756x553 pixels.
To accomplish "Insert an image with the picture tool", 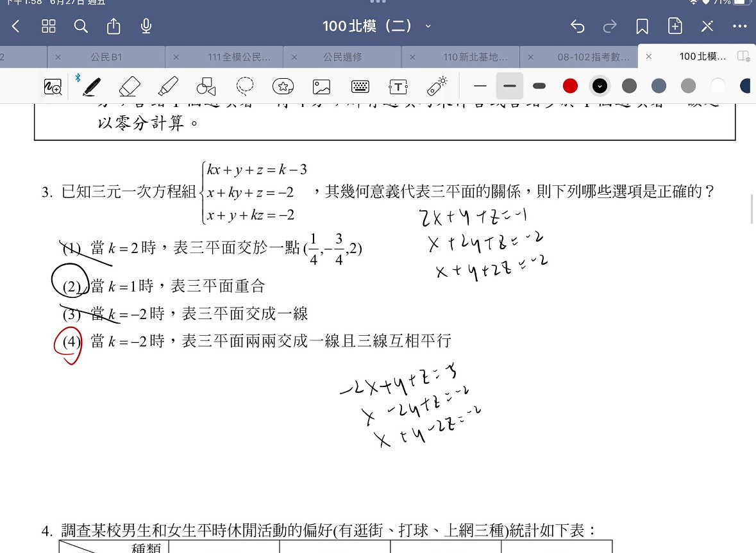I will [x=321, y=87].
